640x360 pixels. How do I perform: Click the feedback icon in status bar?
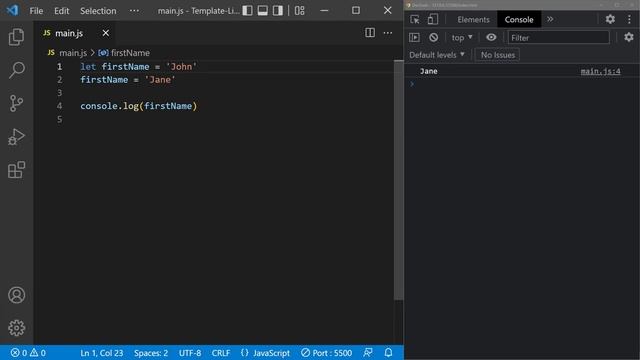368,353
